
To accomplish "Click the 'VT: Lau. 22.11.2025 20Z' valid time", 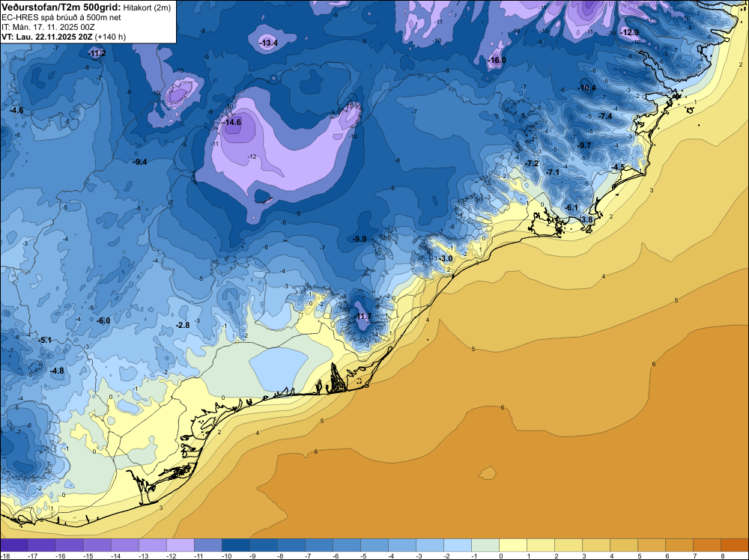I will pos(47,37).
